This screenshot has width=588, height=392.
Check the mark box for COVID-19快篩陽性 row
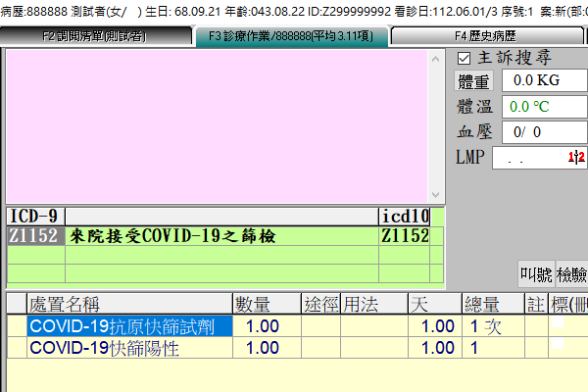pos(558,345)
